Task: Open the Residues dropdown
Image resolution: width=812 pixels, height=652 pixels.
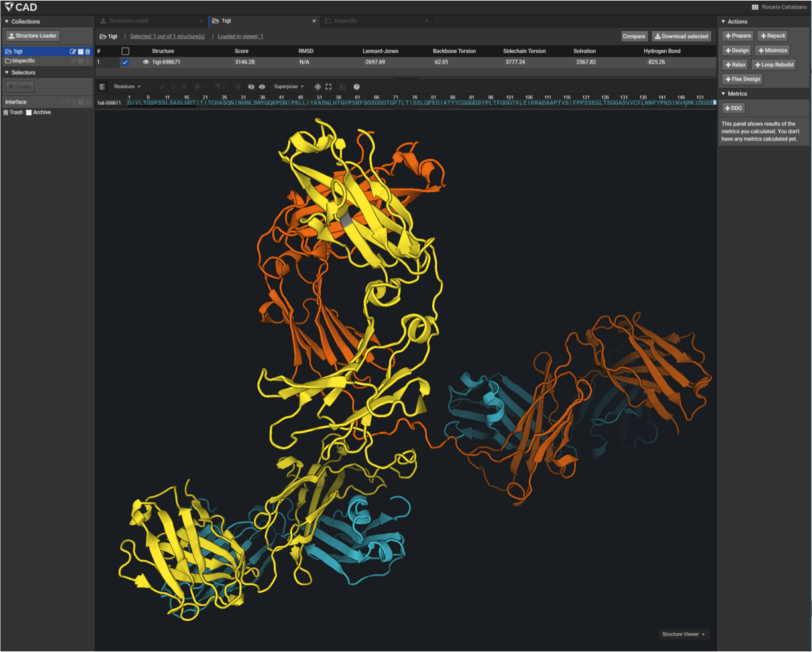Action: click(x=127, y=87)
